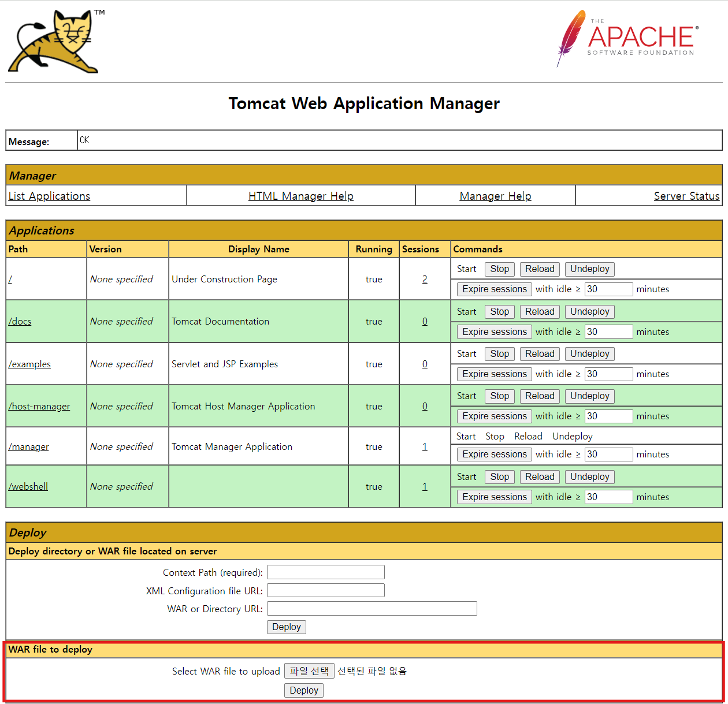View sessions count for /manager
728x704 pixels.
(x=425, y=446)
